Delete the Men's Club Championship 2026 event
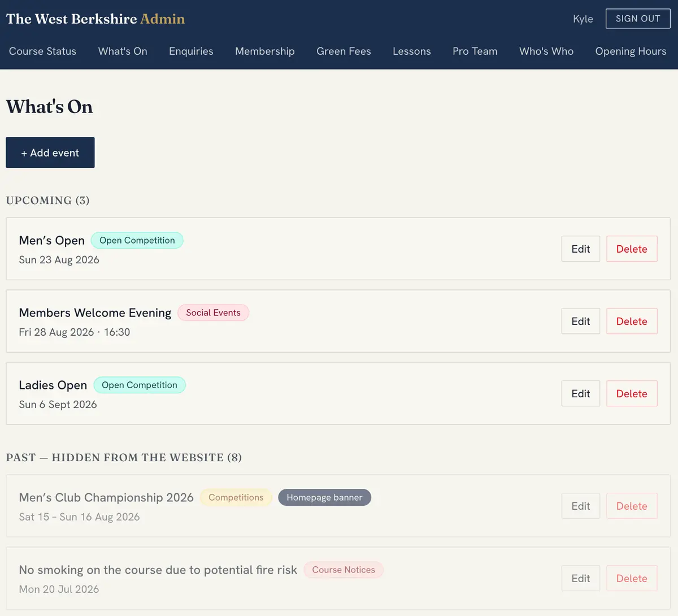Viewport: 678px width, 616px height. [x=632, y=506]
